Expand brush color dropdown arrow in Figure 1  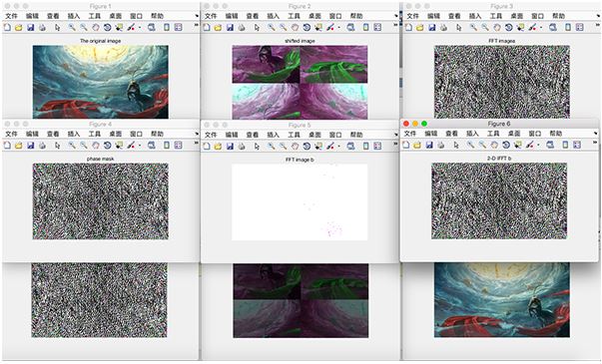(140, 28)
